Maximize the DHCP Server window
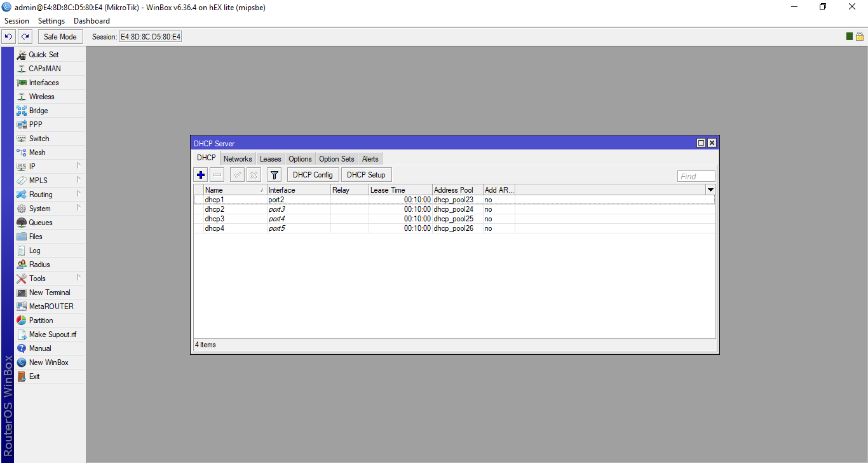The height and width of the screenshot is (463, 868). coord(702,143)
